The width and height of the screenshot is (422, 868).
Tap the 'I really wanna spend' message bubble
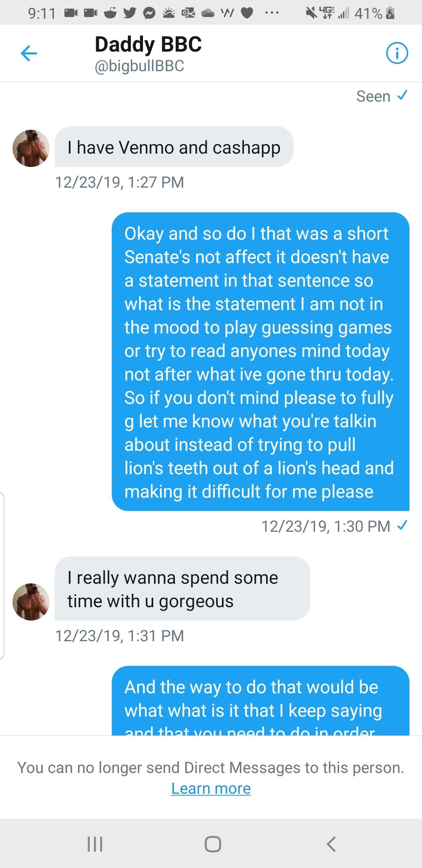(x=182, y=589)
